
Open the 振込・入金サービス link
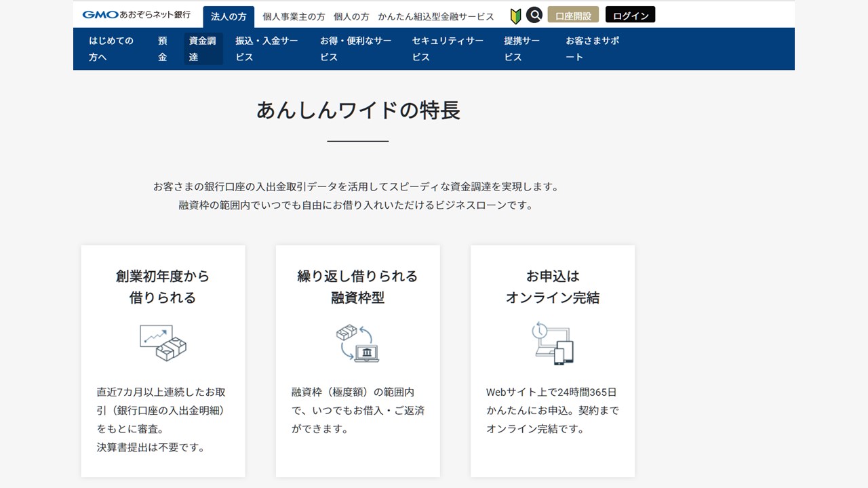click(x=266, y=49)
